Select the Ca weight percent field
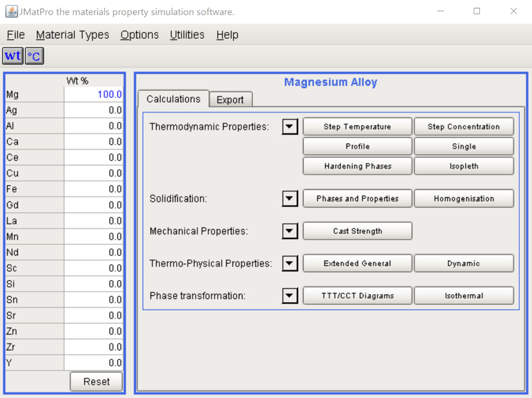532x398 pixels. [x=94, y=142]
